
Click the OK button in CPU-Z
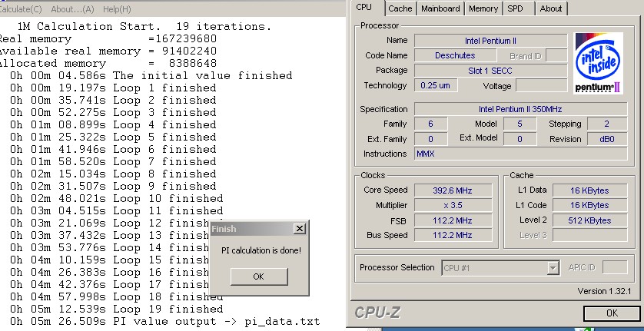click(x=612, y=313)
